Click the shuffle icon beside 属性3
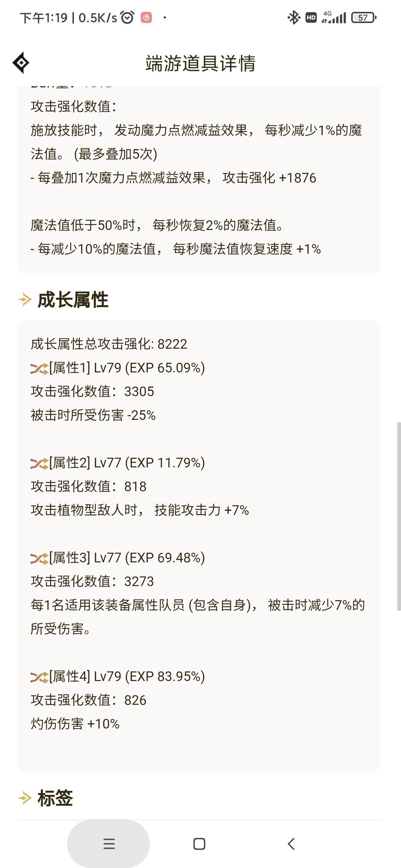 pyautogui.click(x=39, y=558)
